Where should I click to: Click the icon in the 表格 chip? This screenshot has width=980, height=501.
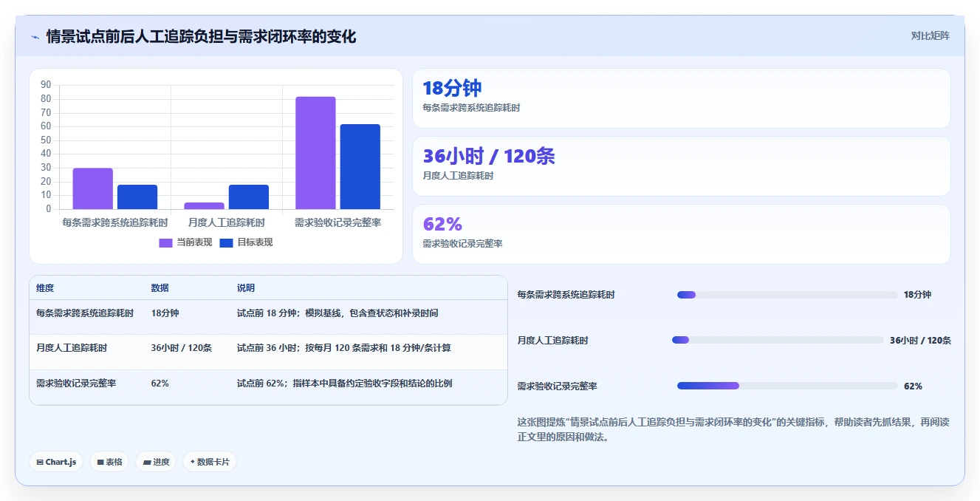tap(100, 463)
